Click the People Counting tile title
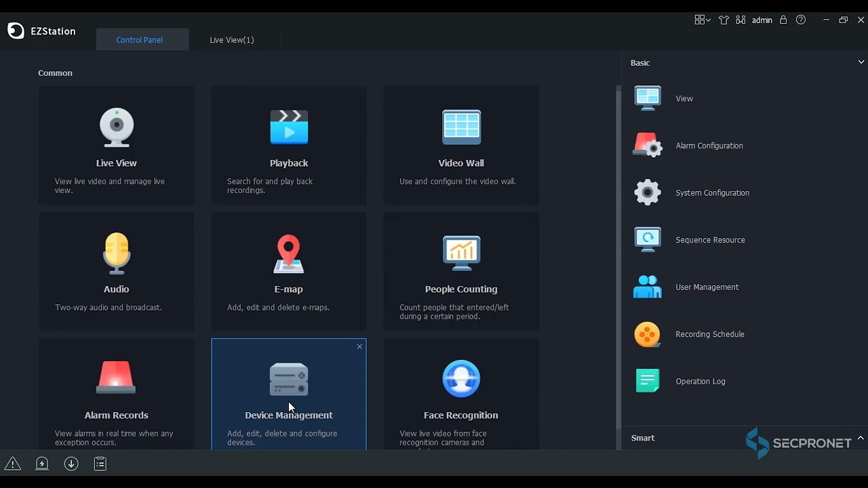 click(x=461, y=289)
